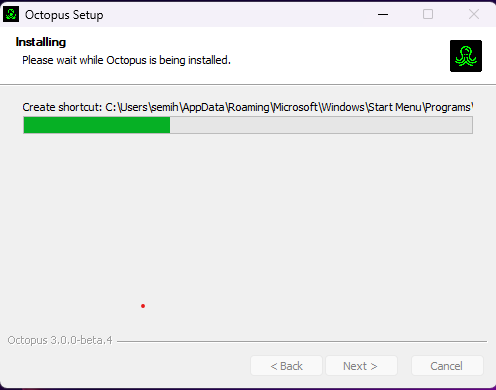Click the Octopus 3.0.0-beta.4 version label

tap(60, 340)
